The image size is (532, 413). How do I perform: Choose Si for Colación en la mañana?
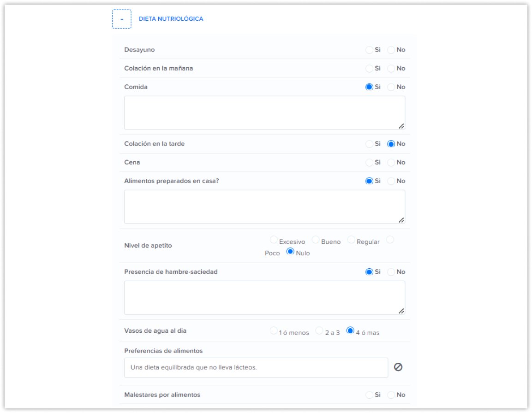pos(369,68)
